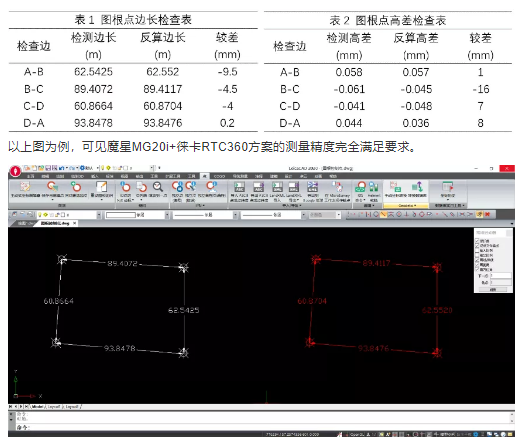
Task: Toggle the first checkbox in side panel
Action: [x=477, y=241]
